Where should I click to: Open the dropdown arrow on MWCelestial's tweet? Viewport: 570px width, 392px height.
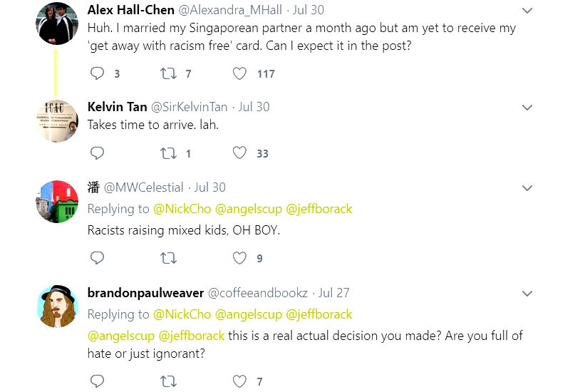point(527,188)
